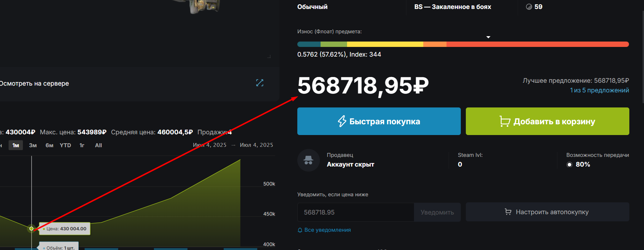
Task: Click the shopping cart icon on green button
Action: click(505, 121)
